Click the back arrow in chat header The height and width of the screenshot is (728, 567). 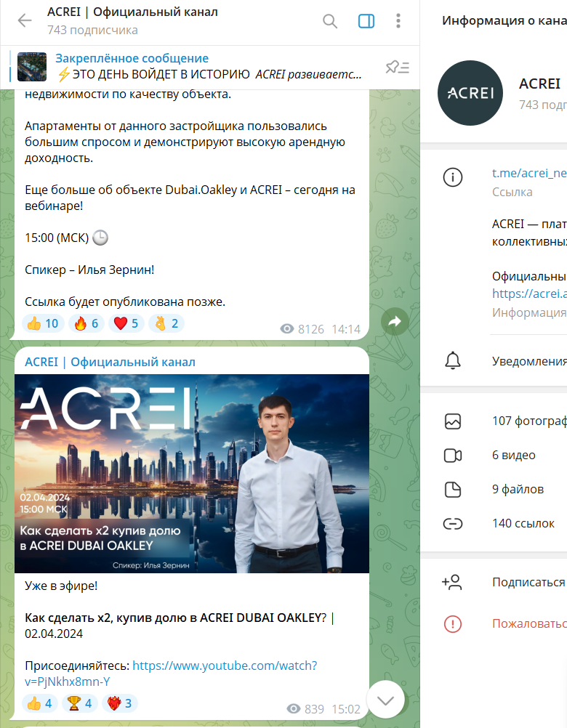pos(25,21)
